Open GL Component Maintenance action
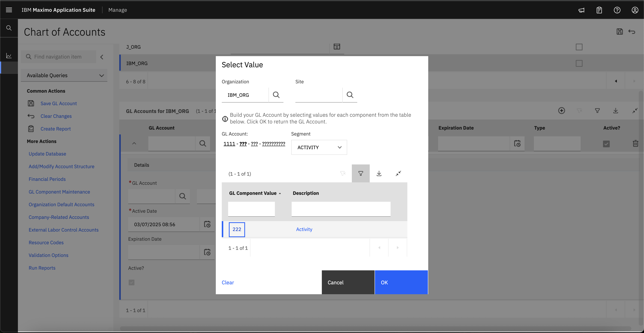Image resolution: width=644 pixels, height=333 pixels. click(59, 192)
